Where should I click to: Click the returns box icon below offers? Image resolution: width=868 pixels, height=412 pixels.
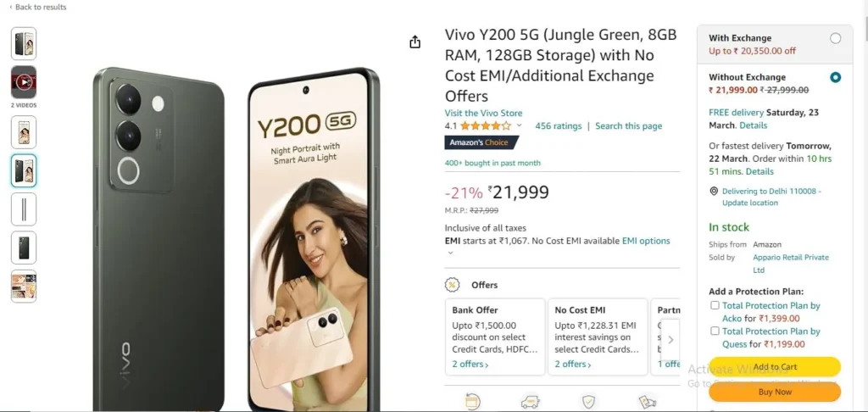[472, 402]
